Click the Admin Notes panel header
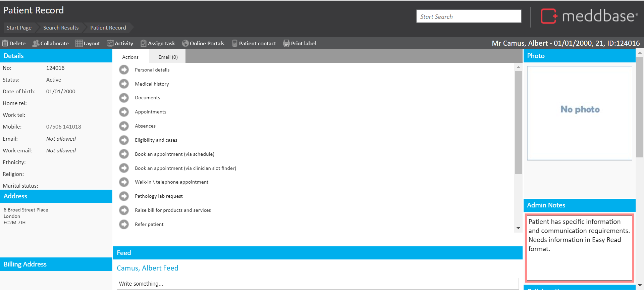 (x=580, y=205)
